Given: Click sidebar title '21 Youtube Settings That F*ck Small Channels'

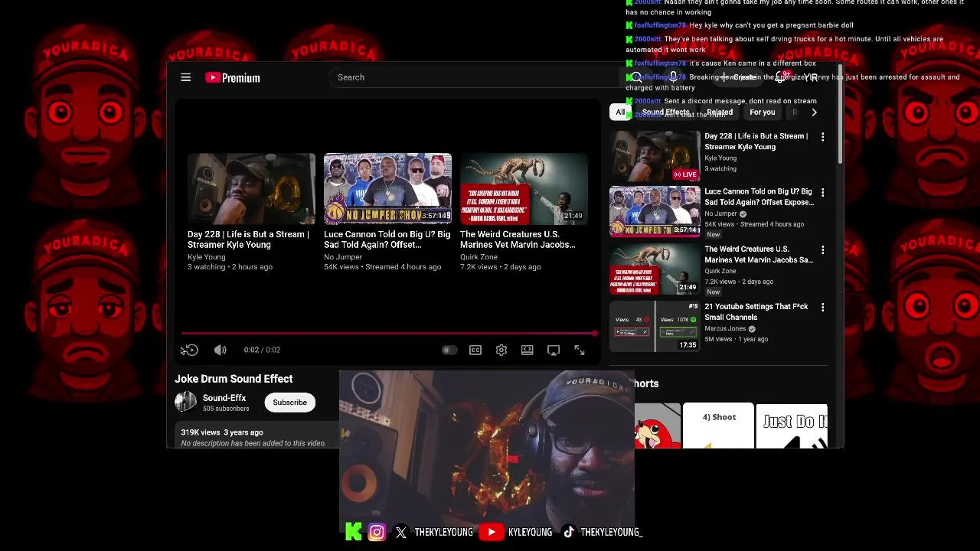Looking at the screenshot, I should tap(756, 312).
